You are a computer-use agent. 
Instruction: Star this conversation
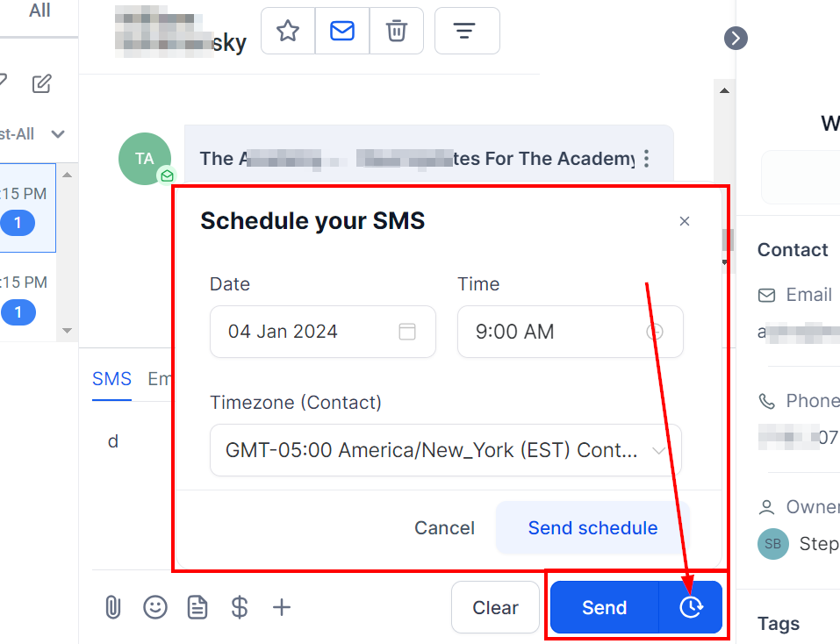tap(288, 32)
